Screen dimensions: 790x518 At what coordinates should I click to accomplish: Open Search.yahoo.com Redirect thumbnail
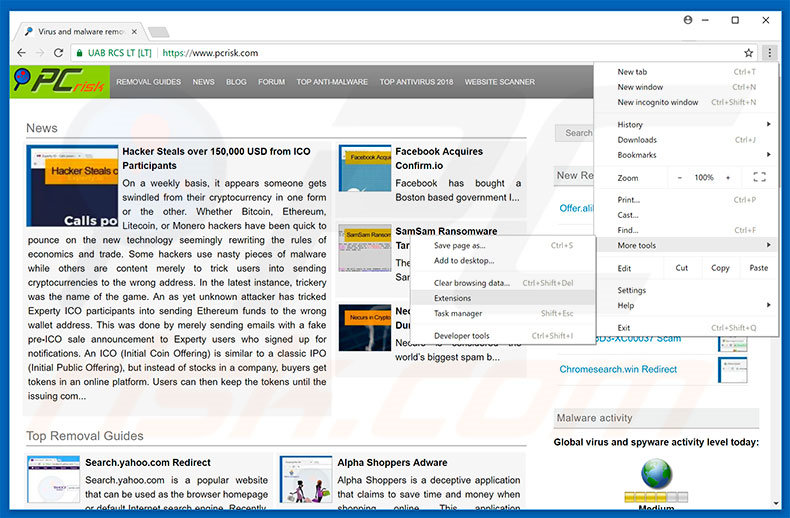point(53,479)
